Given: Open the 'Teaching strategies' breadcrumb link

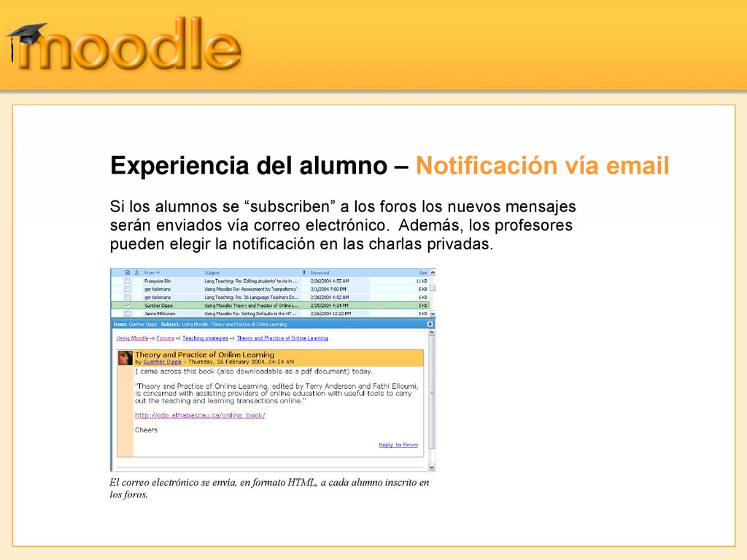Looking at the screenshot, I should tap(205, 338).
